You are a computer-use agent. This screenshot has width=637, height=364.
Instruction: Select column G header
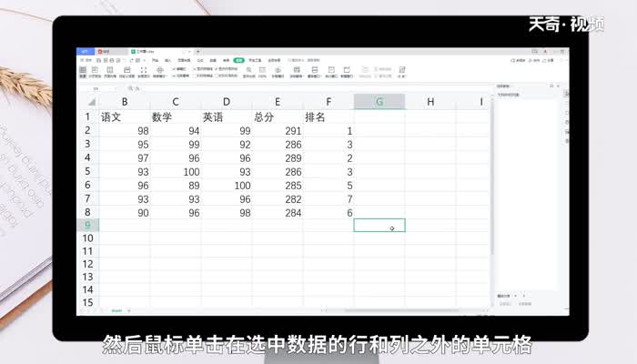tap(379, 102)
